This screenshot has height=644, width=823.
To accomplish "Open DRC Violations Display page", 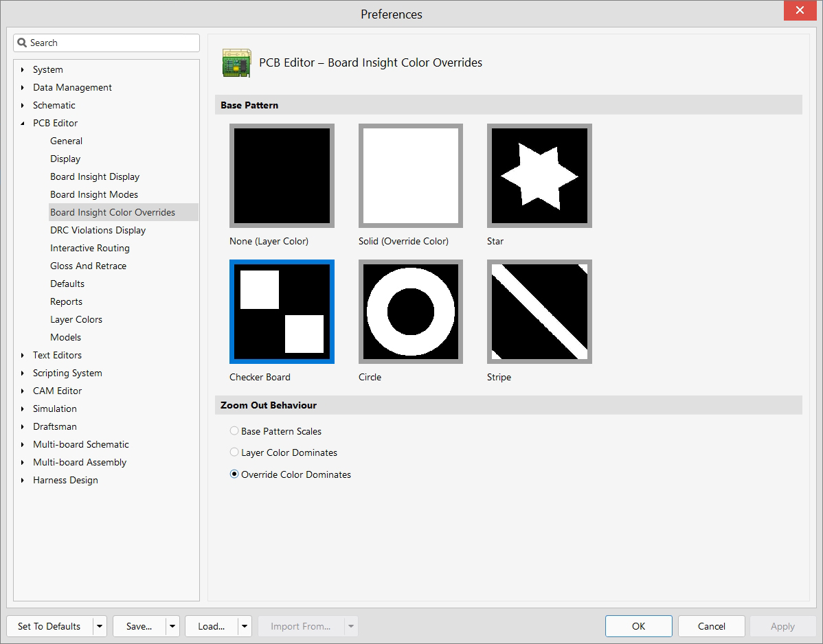I will (98, 230).
